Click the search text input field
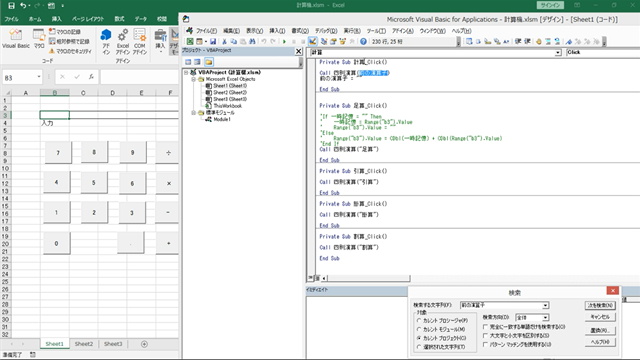 tap(501, 305)
